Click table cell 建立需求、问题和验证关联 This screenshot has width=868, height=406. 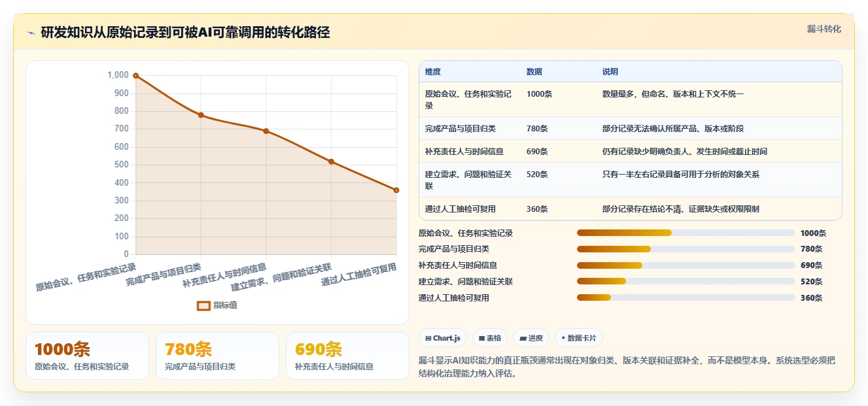click(x=468, y=180)
